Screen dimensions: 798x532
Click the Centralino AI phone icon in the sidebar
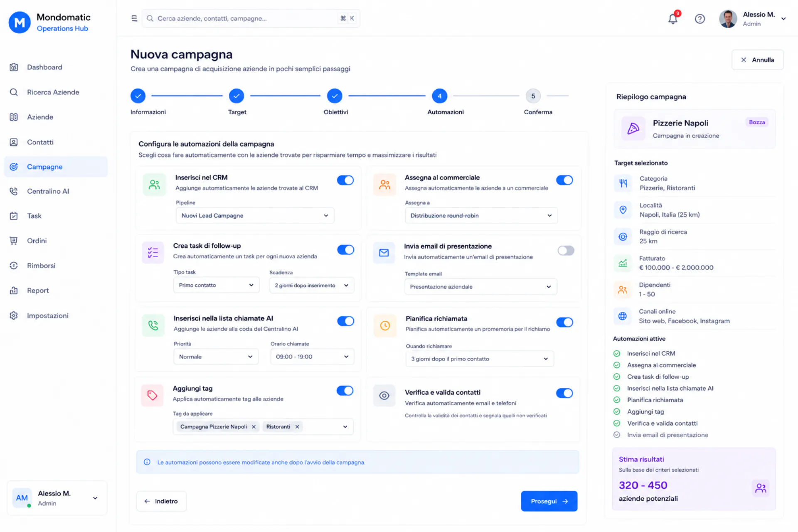14,191
